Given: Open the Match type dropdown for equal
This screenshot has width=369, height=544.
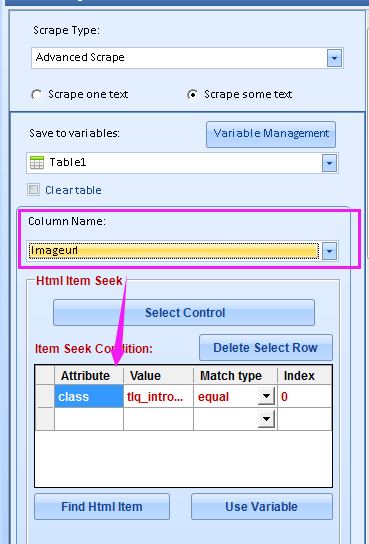Looking at the screenshot, I should click(266, 396).
